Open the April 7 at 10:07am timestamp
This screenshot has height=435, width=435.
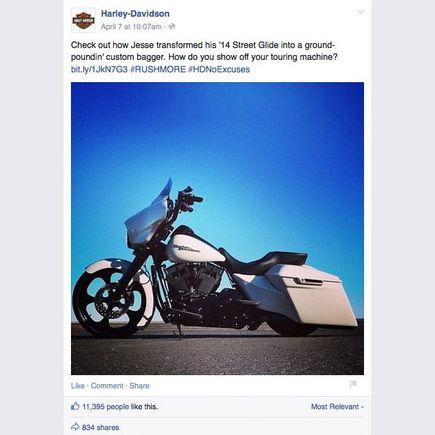pos(131,27)
